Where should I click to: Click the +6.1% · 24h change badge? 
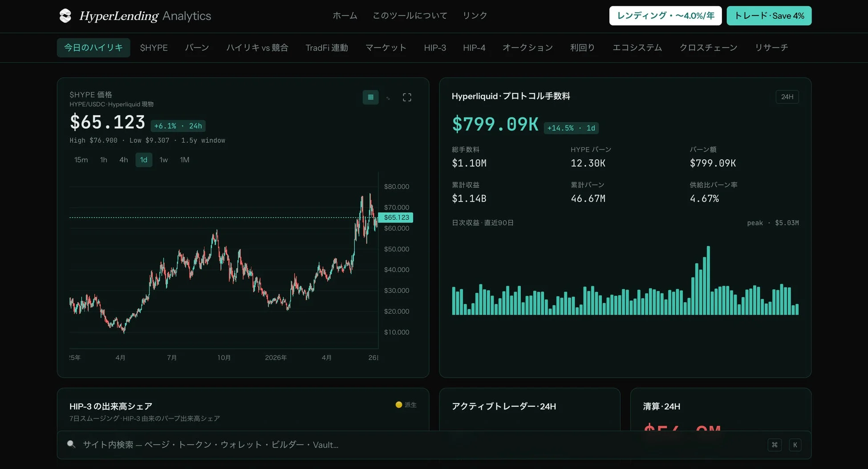pyautogui.click(x=178, y=126)
